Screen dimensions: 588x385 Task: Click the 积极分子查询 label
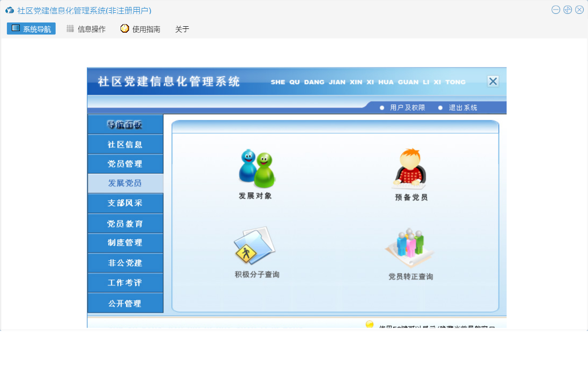(x=257, y=274)
